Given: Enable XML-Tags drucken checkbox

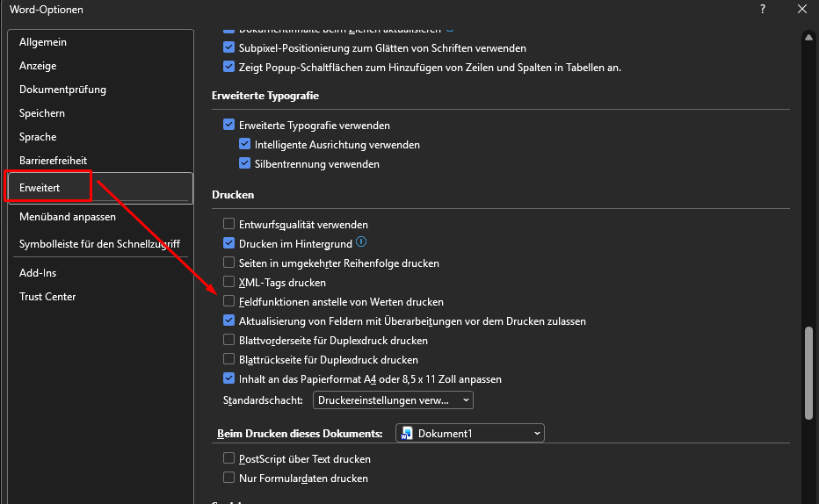Looking at the screenshot, I should [x=228, y=282].
